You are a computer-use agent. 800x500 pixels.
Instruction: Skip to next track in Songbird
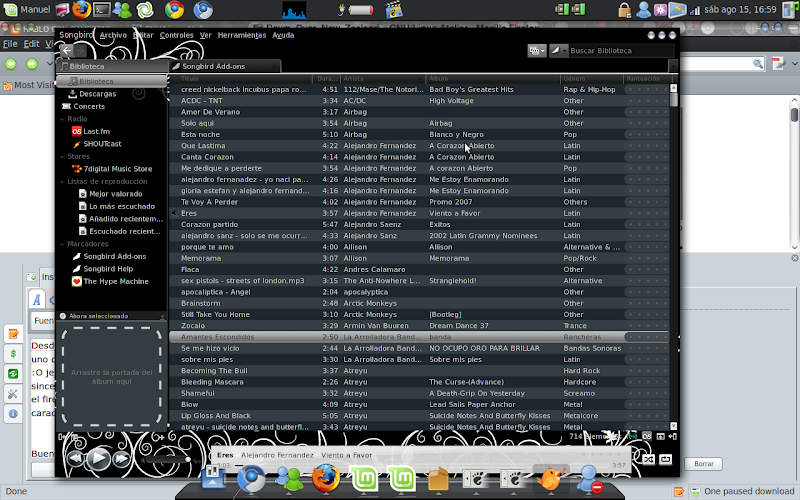point(121,459)
